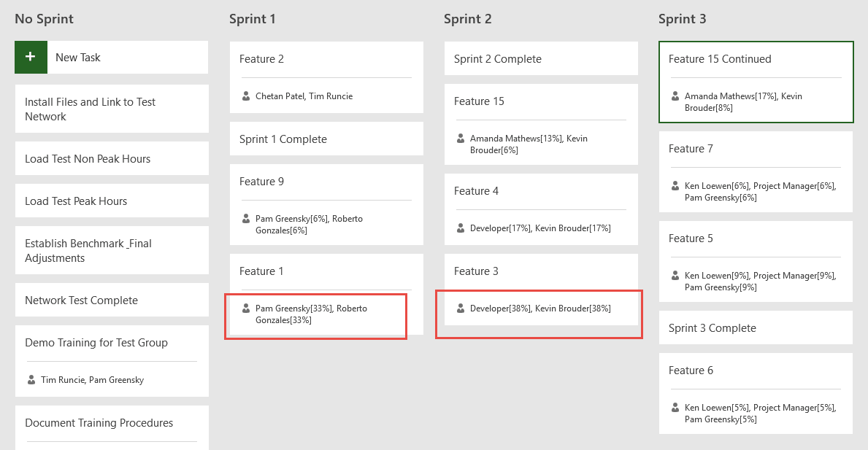Image resolution: width=868 pixels, height=450 pixels.
Task: Select the No Sprint column header
Action: [x=45, y=19]
